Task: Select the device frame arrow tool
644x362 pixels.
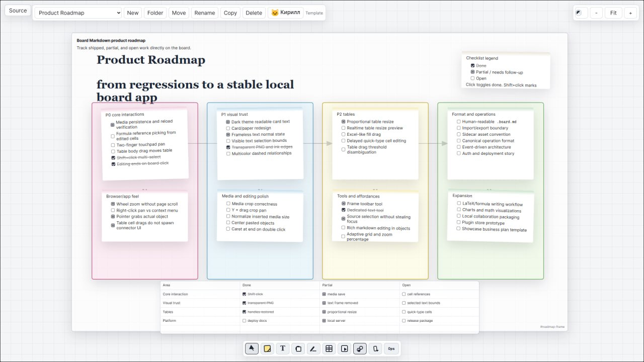Action: pos(375,348)
